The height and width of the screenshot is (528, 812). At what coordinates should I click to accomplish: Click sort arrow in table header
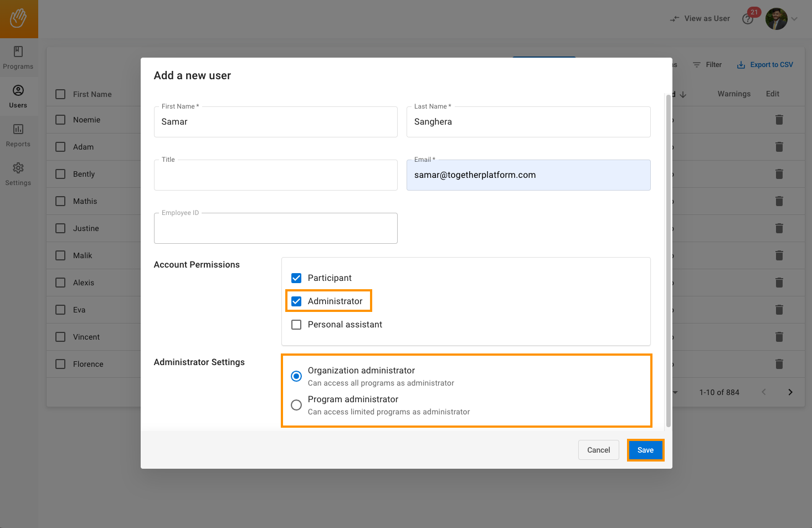[683, 95]
